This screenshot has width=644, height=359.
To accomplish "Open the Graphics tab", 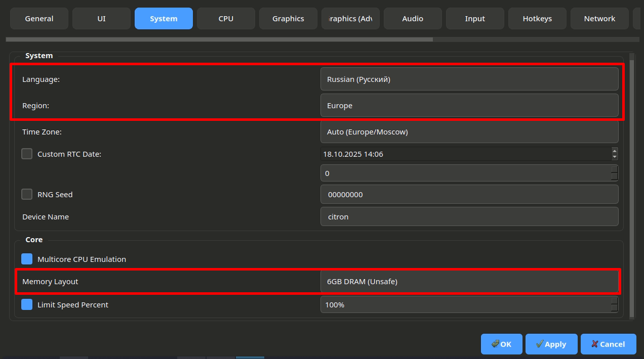I will (288, 19).
